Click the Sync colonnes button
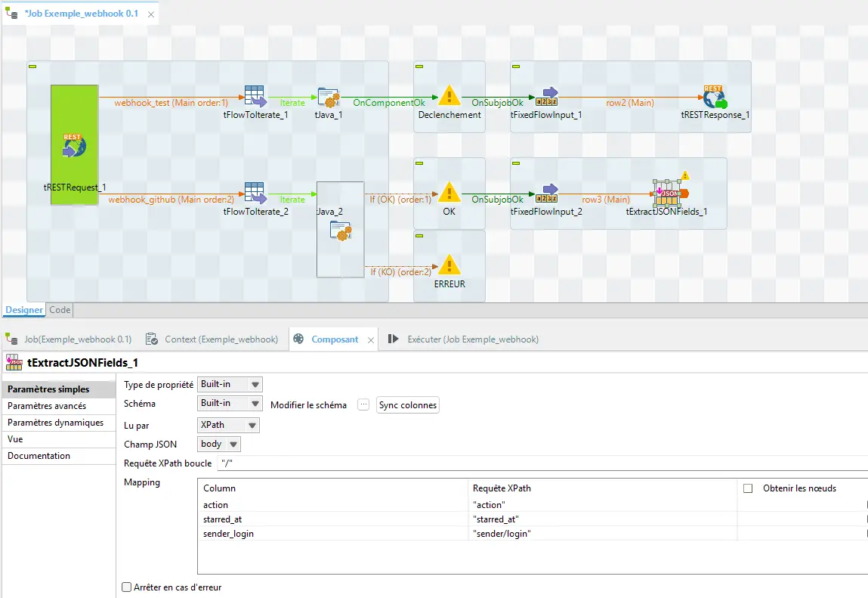The image size is (868, 598). (407, 405)
